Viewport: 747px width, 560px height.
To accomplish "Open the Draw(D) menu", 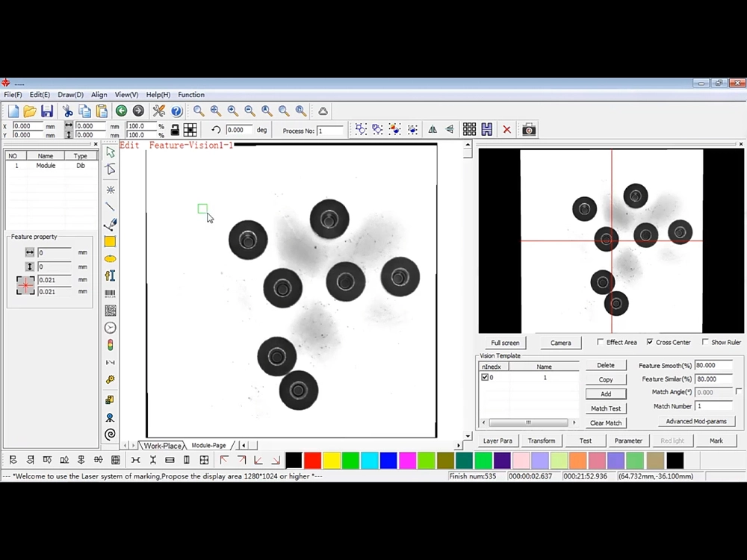I will click(x=70, y=95).
